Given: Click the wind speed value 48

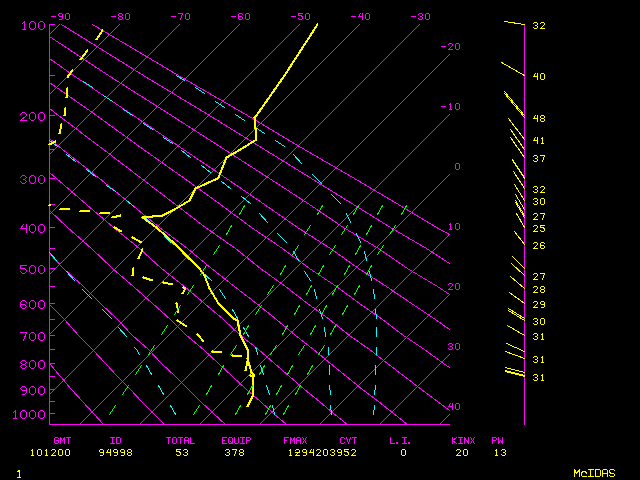Looking at the screenshot, I should point(538,118).
